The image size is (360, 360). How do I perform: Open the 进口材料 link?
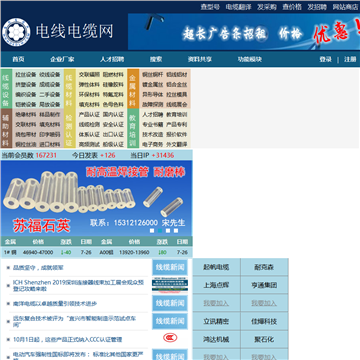[x=50, y=144]
